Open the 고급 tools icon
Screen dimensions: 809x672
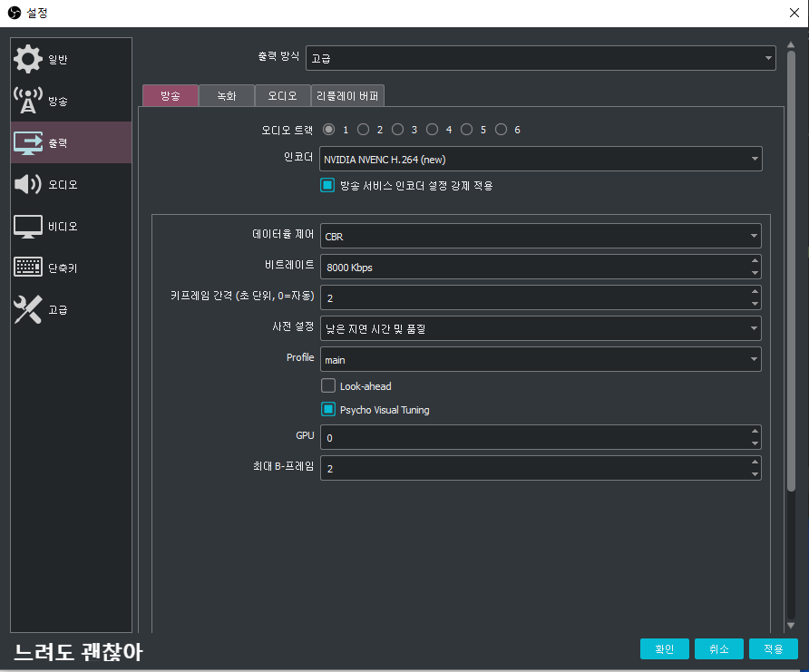[28, 309]
